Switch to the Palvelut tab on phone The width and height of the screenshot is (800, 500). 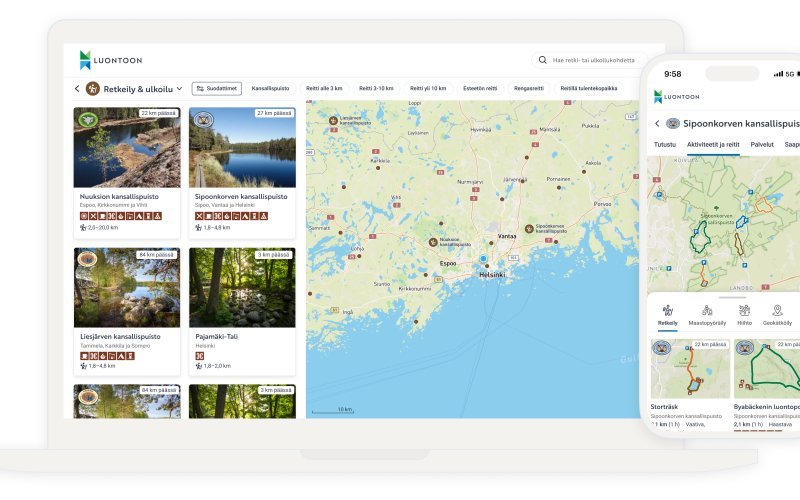click(x=762, y=144)
